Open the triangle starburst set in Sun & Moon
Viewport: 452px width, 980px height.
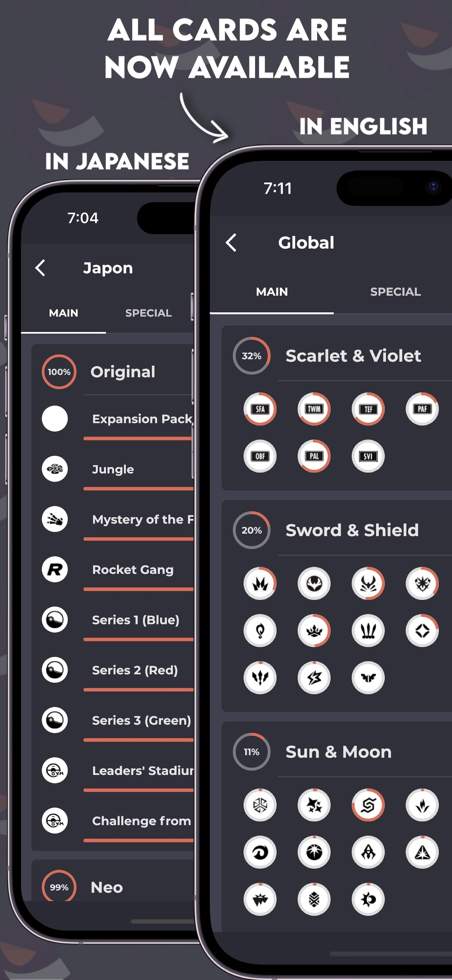click(422, 852)
